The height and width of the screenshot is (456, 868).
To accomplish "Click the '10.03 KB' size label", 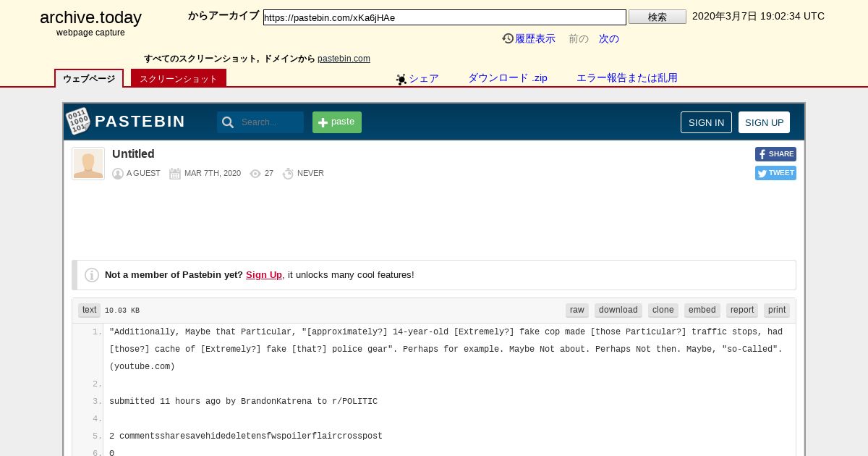I will 122,311.
